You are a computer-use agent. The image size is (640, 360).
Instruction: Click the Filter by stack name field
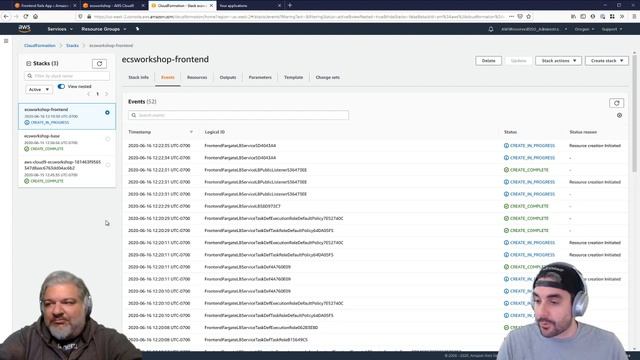[x=67, y=76]
